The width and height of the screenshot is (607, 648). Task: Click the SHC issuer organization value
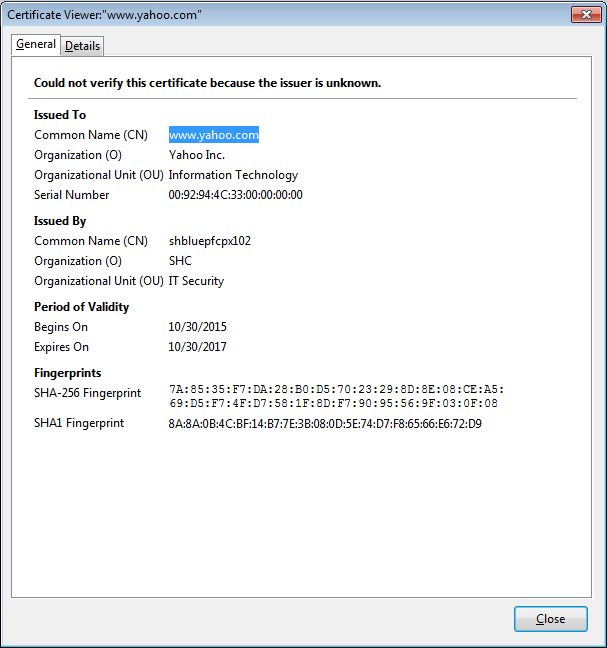[x=180, y=261]
